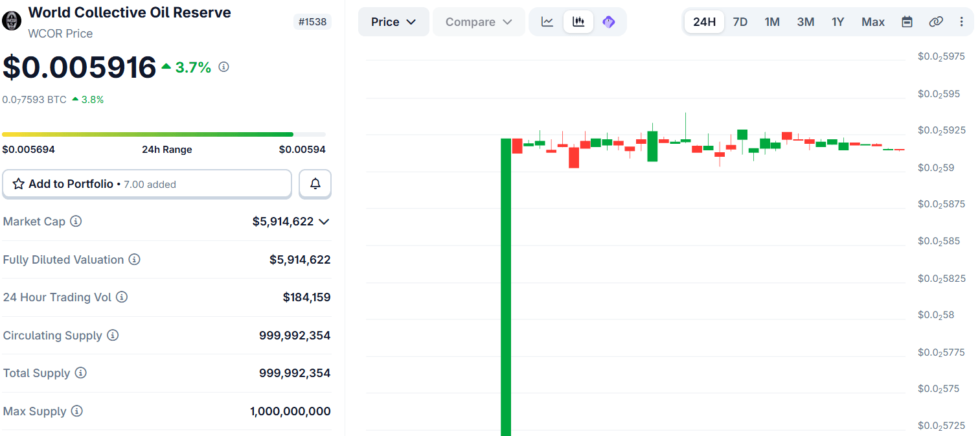The image size is (980, 436).
Task: Click the Add to Portfolio button
Action: point(147,184)
